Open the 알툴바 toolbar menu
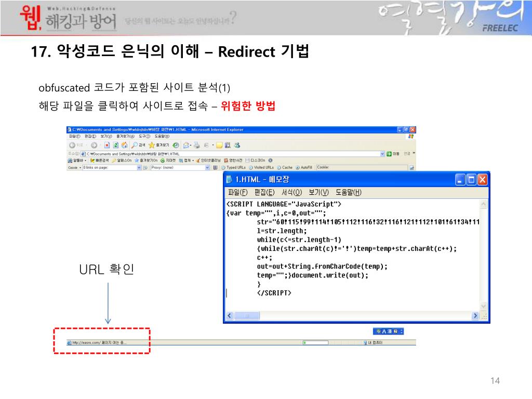The image size is (532, 399). coord(77,160)
